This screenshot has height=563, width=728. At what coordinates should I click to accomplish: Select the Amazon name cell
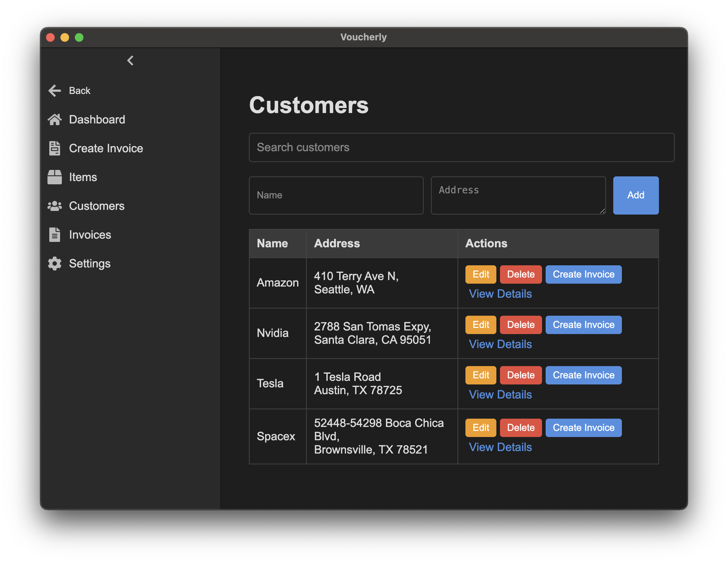(278, 283)
